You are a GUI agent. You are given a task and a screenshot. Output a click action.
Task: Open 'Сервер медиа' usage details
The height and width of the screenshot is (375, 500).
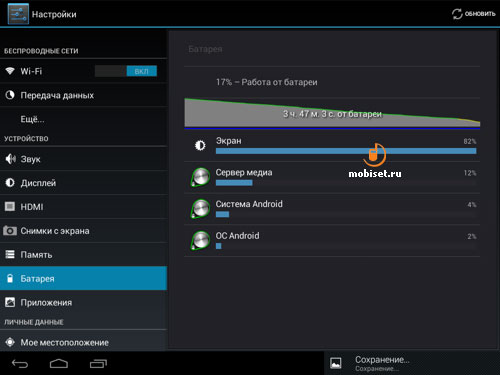(332, 177)
